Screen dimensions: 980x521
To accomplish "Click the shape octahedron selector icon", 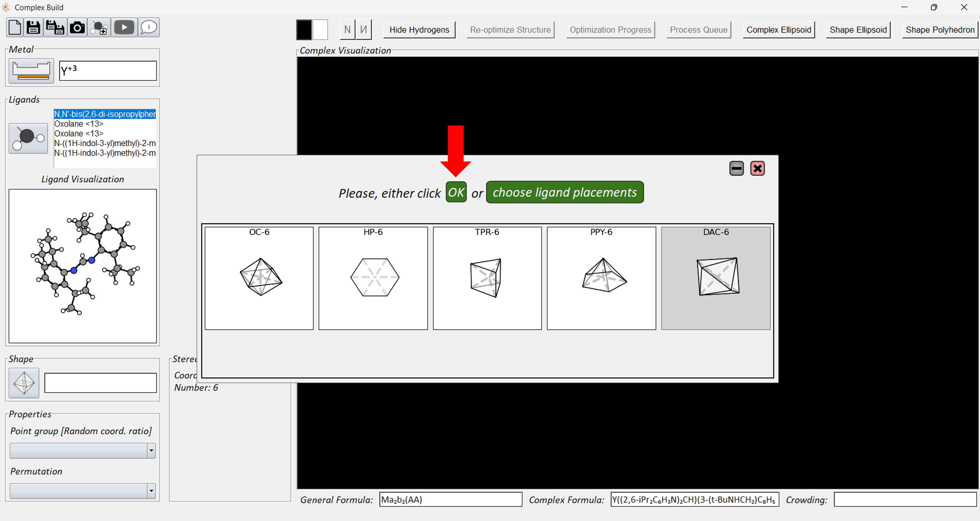I will [24, 383].
